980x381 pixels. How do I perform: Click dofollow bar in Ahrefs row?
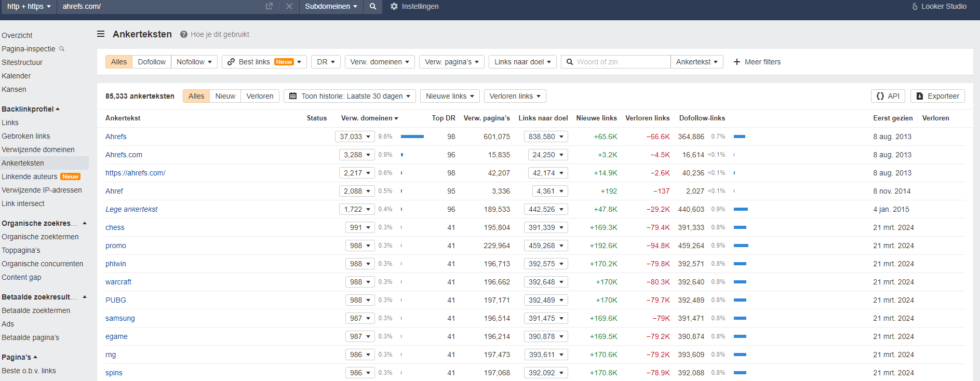pos(740,137)
